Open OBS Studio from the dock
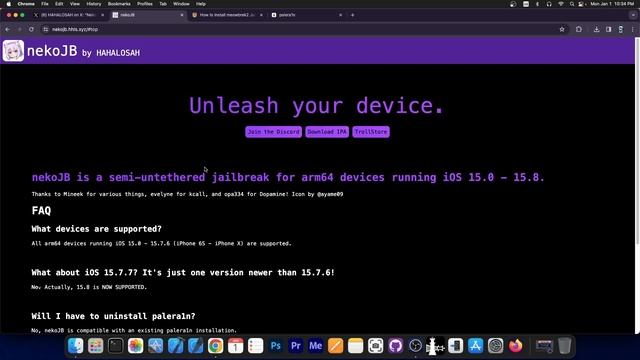The image size is (640, 360). pos(416,346)
